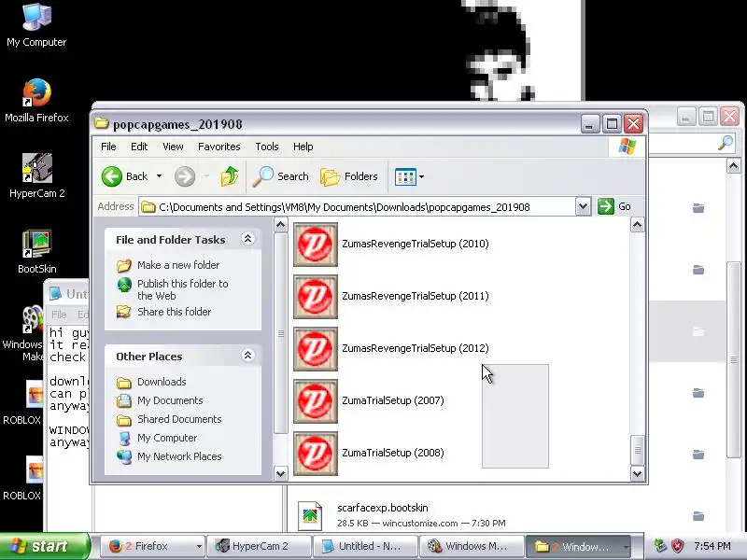Open the Tools menu

coord(267,147)
